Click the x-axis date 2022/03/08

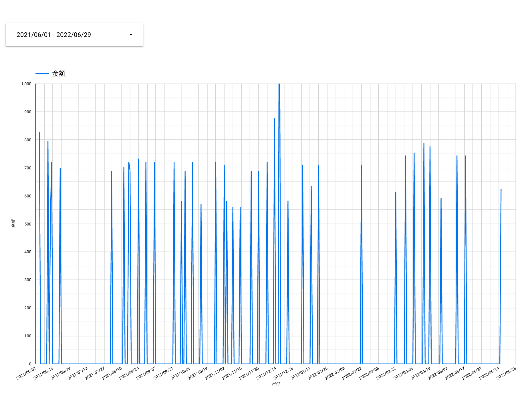tap(370, 373)
